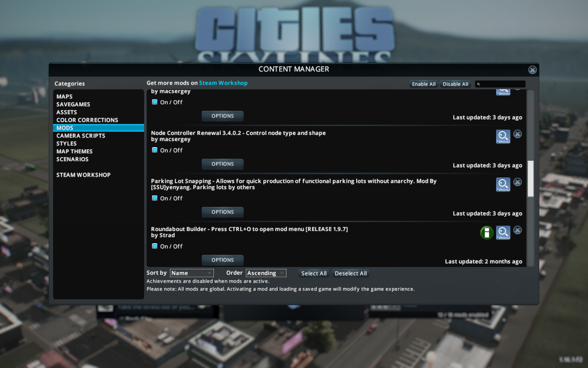588x368 pixels.
Task: Select the CAMERA SCRIPTS category
Action: point(98,136)
